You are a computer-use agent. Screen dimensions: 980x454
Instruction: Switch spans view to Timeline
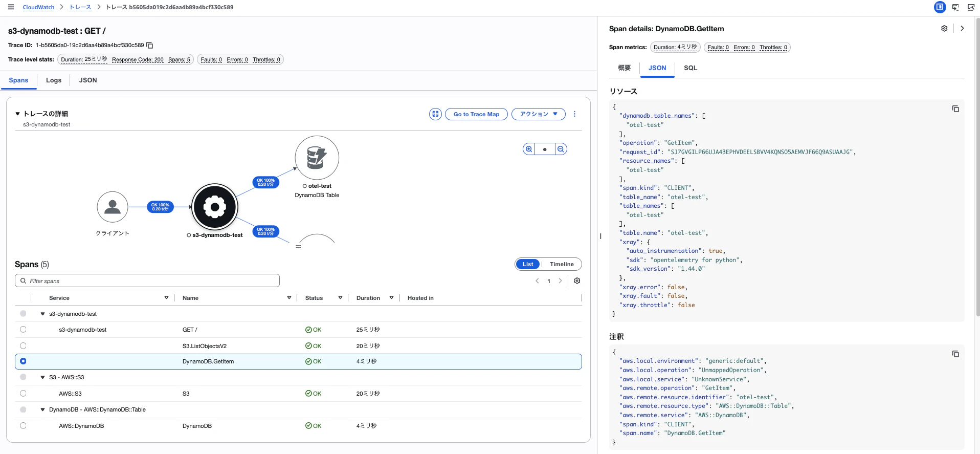[x=562, y=264]
